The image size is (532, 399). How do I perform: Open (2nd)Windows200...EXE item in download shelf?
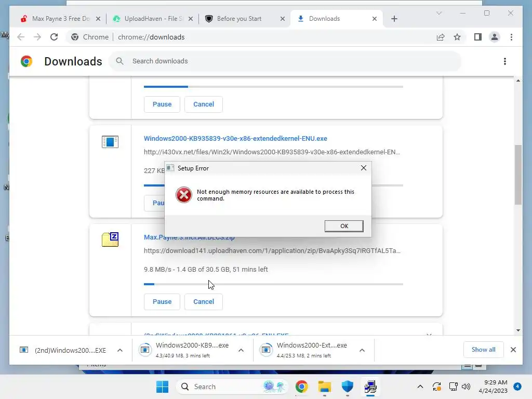[63, 350]
